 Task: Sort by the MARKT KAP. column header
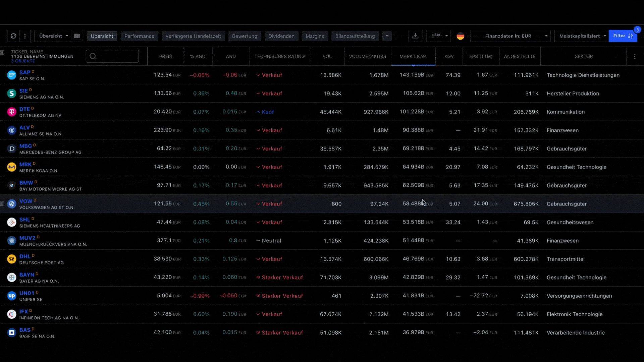coord(413,56)
